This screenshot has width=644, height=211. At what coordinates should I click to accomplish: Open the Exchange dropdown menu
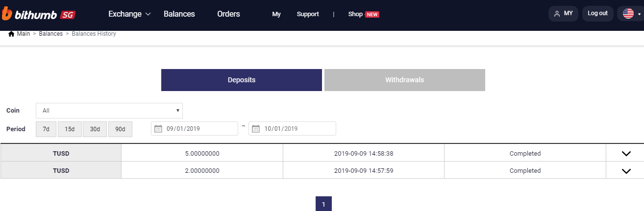pyautogui.click(x=129, y=14)
